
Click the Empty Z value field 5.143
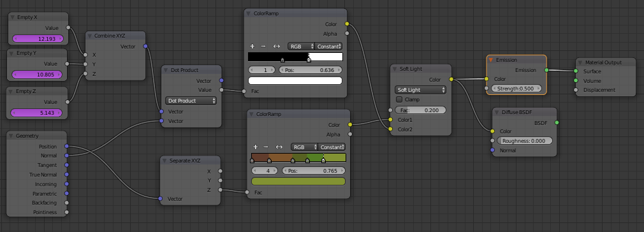36,113
